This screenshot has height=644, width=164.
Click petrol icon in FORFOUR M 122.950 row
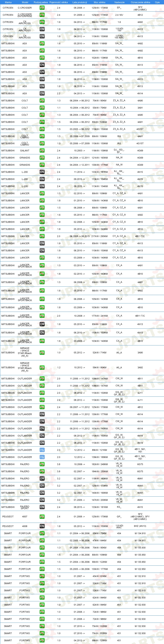click(42, 569)
